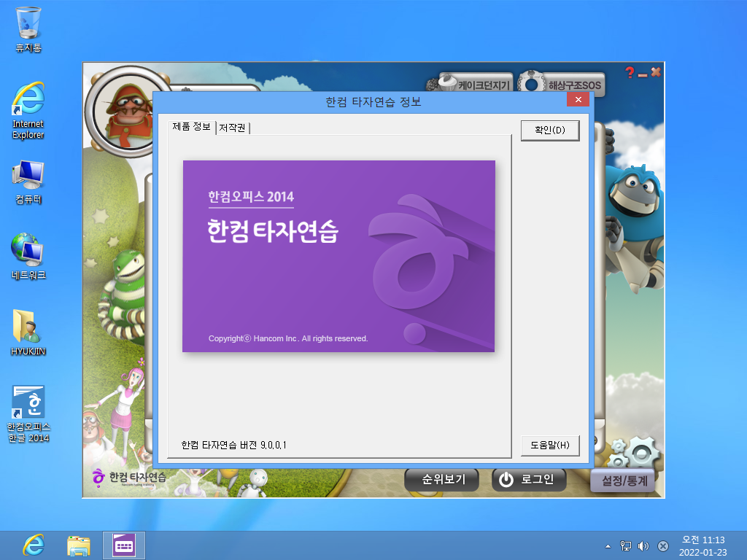Open the 네트워크 desktop icon
The width and height of the screenshot is (747, 560).
click(28, 257)
